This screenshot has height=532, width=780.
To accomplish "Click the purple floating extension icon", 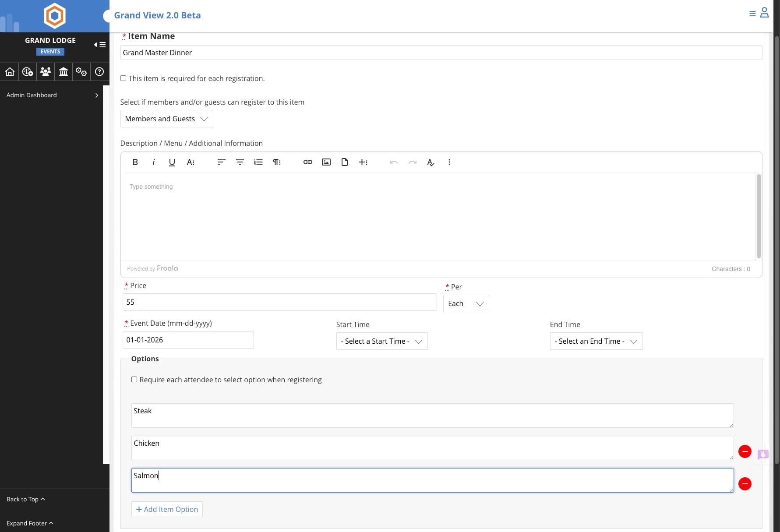I will pos(763,454).
